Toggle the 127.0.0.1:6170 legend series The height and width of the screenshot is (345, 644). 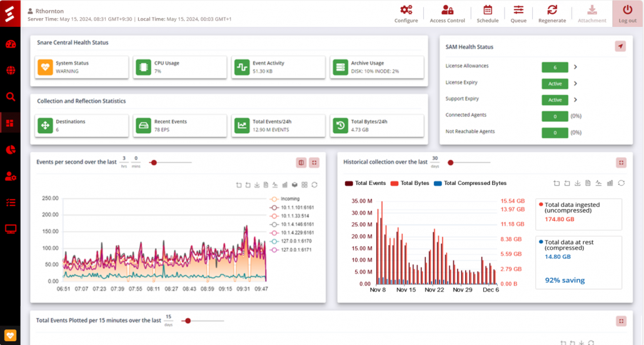(x=291, y=241)
